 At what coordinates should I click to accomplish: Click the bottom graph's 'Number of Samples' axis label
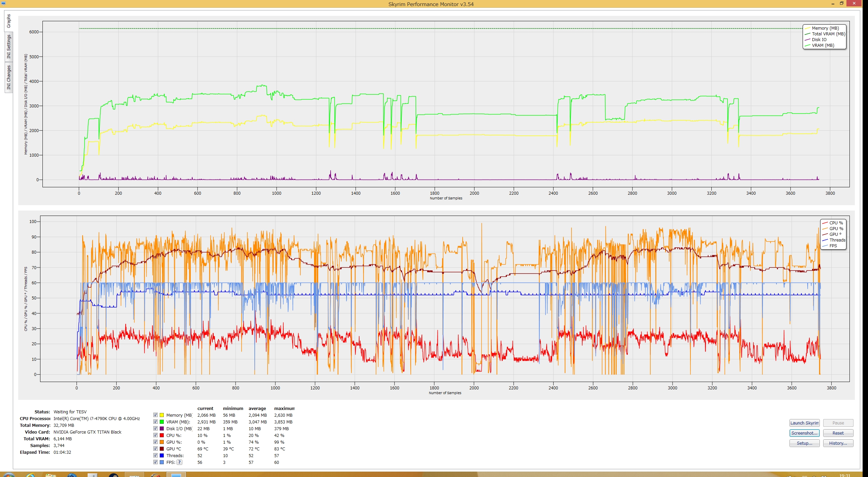coord(445,393)
